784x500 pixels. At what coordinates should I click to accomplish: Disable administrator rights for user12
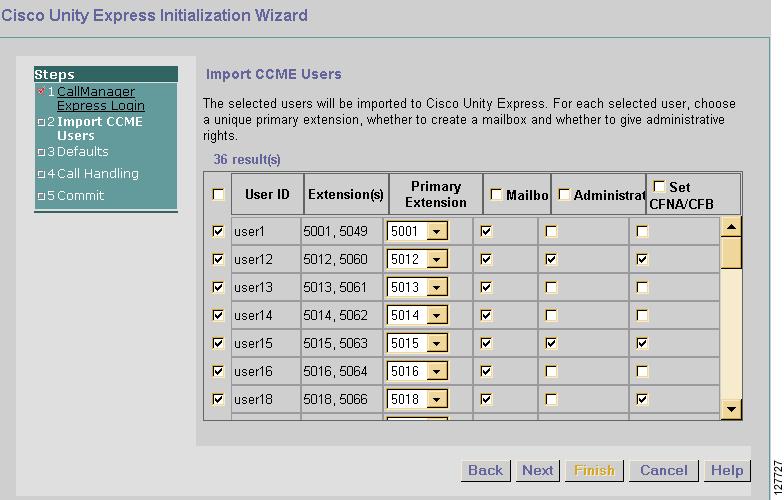point(551,259)
